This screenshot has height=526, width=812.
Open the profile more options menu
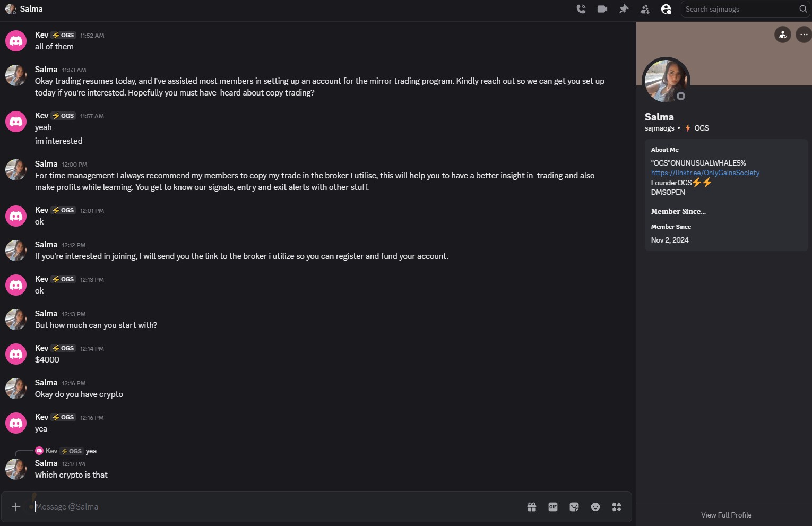point(804,35)
